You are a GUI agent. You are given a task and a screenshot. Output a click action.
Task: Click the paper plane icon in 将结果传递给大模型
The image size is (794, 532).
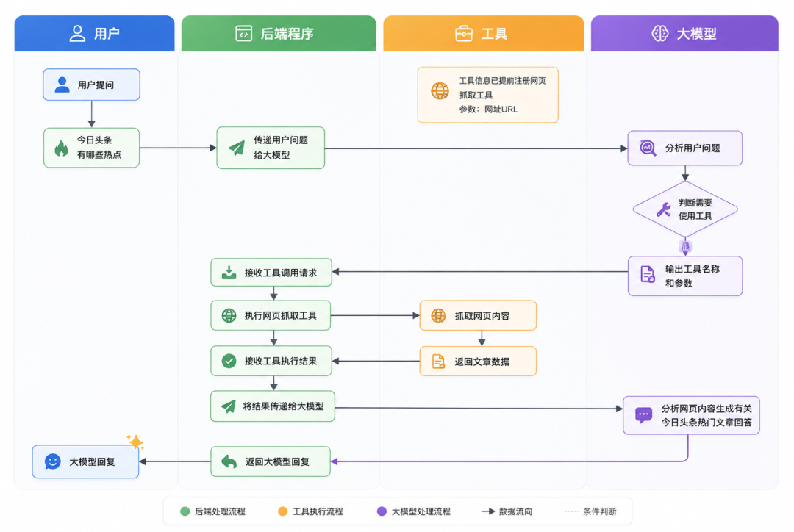(x=229, y=406)
